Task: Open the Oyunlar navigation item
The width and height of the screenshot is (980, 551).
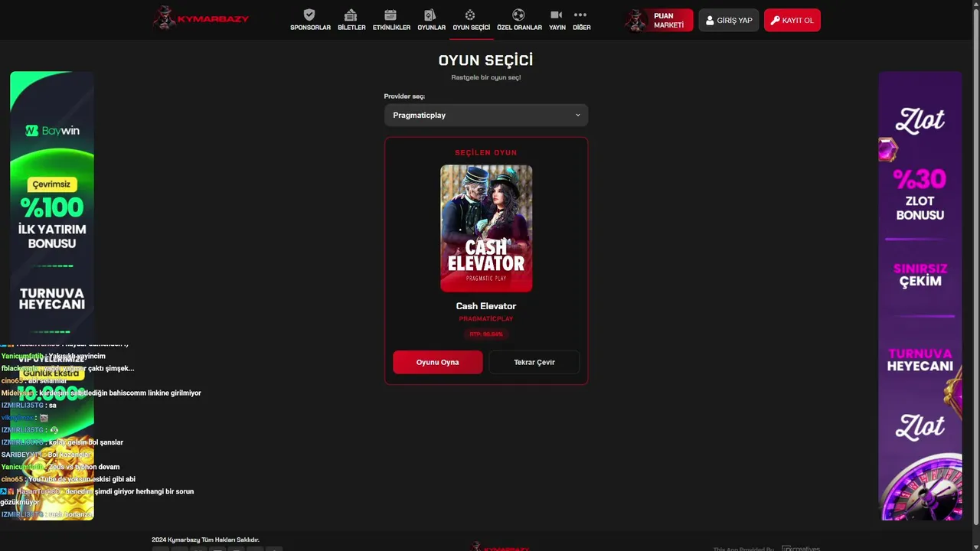Action: tap(431, 20)
